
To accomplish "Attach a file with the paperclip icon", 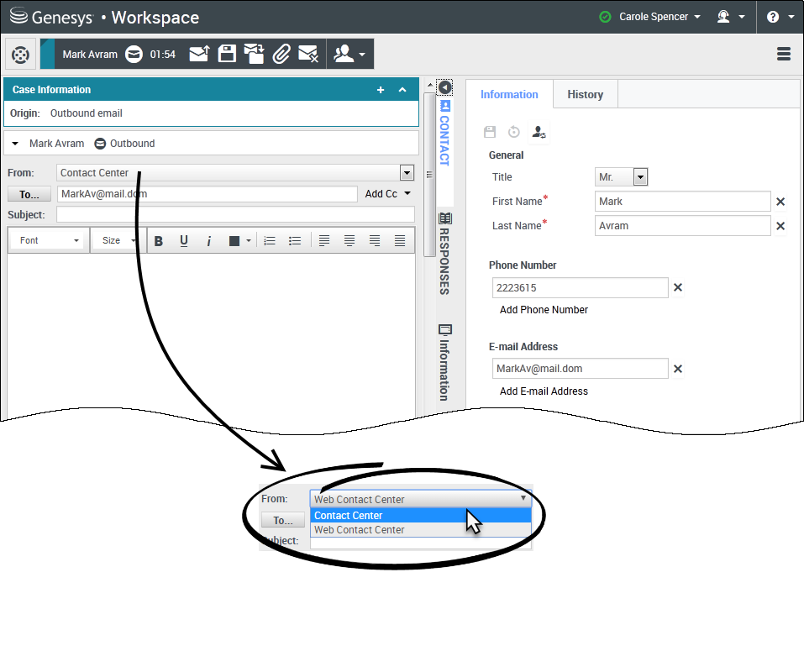I will pos(281,55).
